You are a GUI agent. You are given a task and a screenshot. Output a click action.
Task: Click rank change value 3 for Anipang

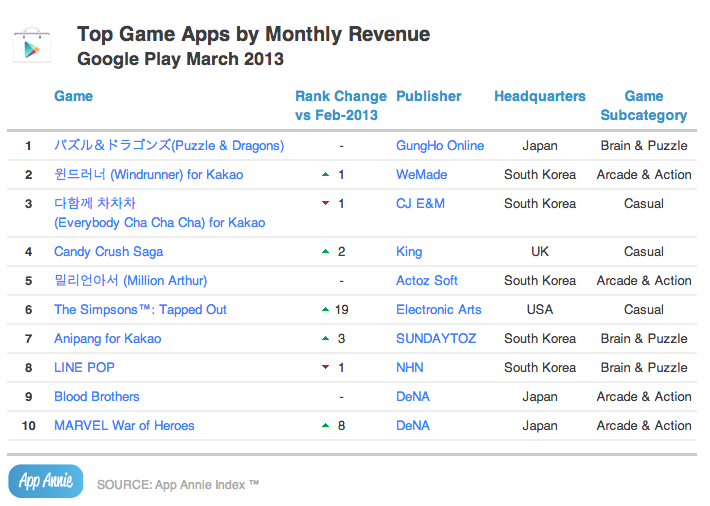(x=341, y=338)
